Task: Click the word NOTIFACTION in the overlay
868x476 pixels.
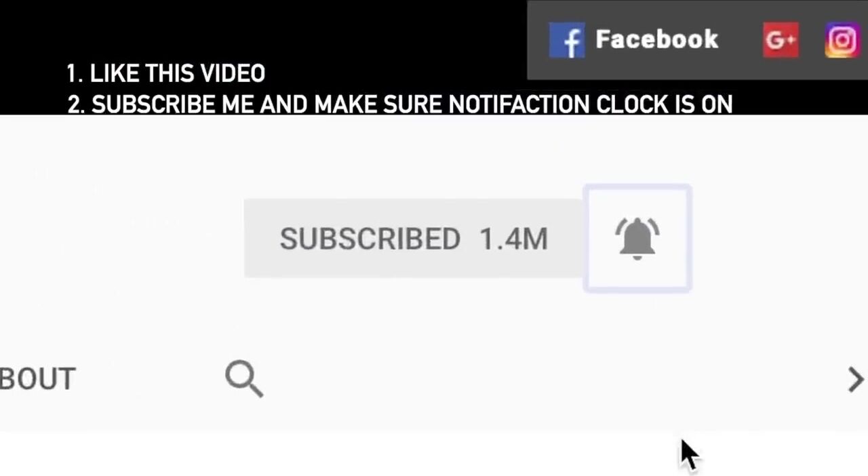Action: pyautogui.click(x=519, y=104)
